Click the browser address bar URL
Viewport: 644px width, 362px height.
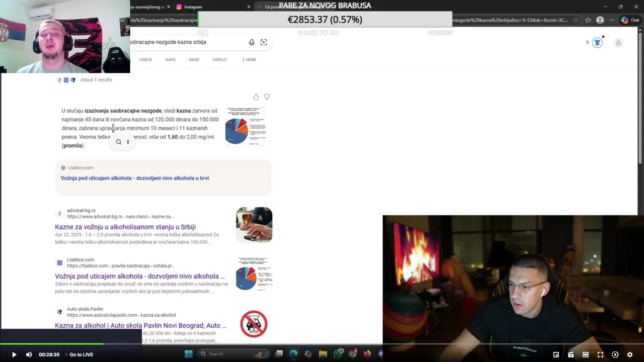click(510, 20)
